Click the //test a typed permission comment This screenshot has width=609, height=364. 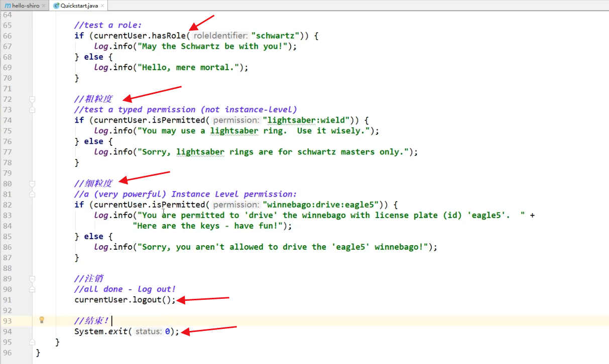click(x=186, y=110)
